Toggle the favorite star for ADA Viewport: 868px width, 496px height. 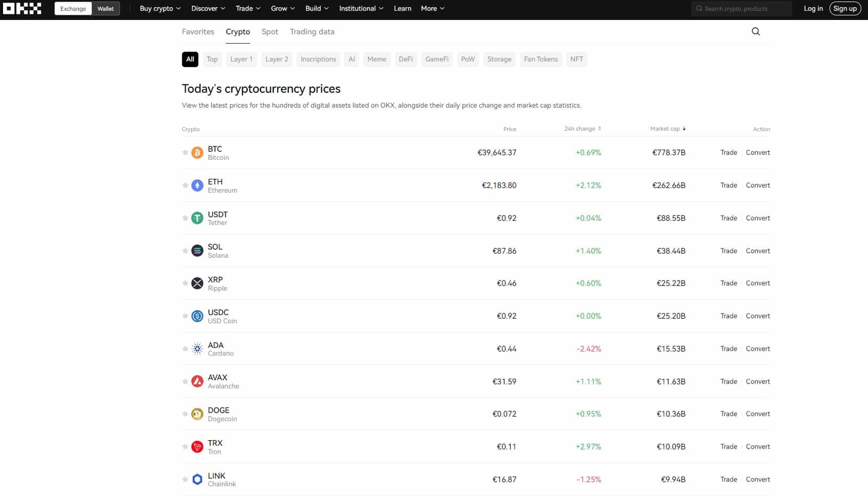185,348
